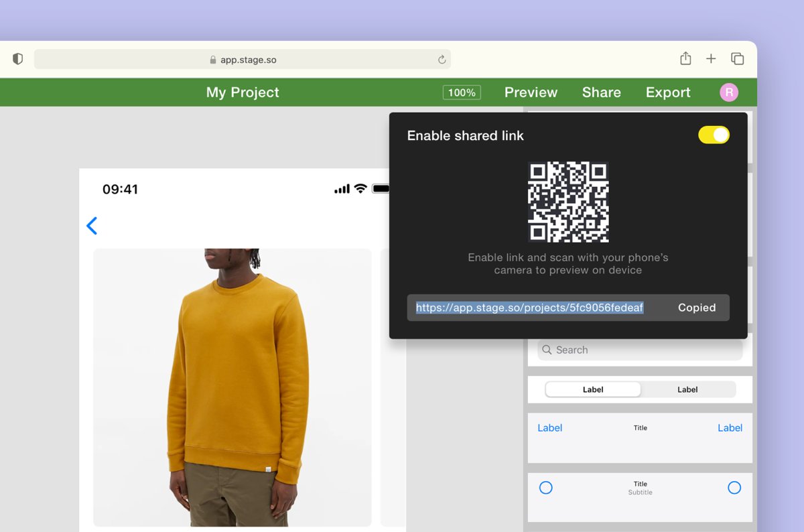Select the right circular radio button
Viewport: 804px width, 532px height.
pos(734,487)
